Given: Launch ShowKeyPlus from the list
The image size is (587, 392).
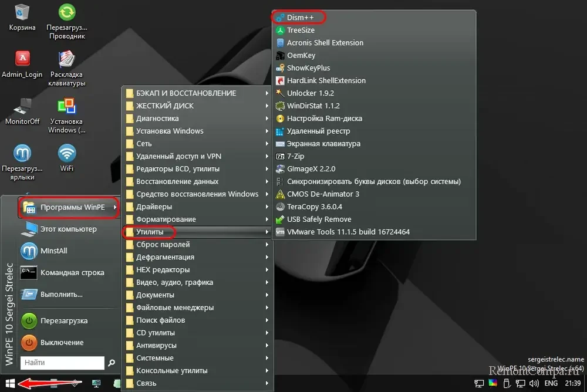Looking at the screenshot, I should point(374,67).
